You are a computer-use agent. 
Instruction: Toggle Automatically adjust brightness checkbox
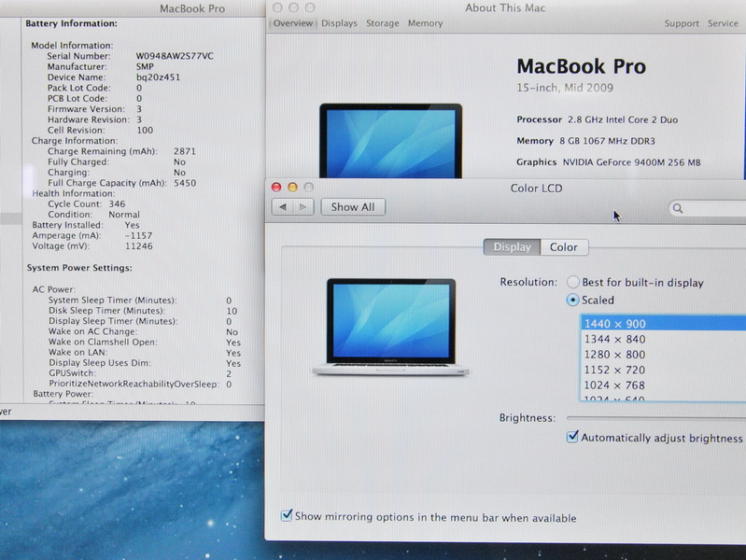pos(572,436)
